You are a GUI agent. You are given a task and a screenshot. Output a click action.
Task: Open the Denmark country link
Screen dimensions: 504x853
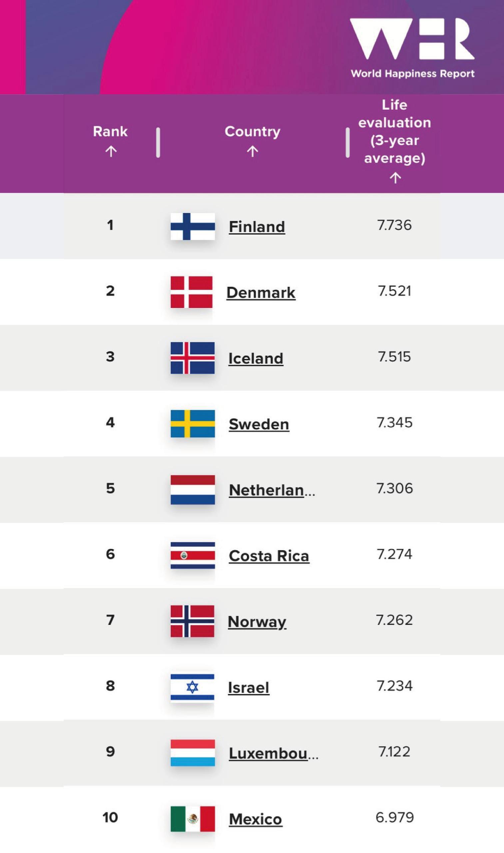click(261, 293)
